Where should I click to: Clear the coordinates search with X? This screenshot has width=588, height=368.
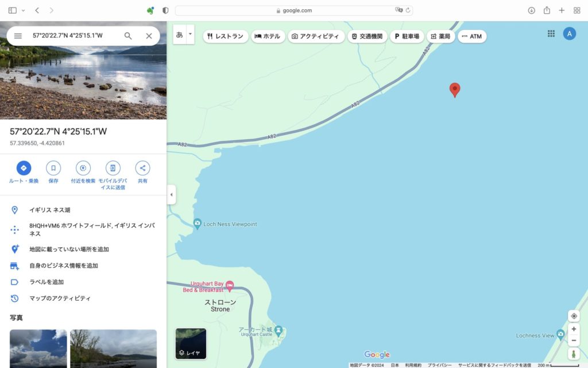point(149,36)
